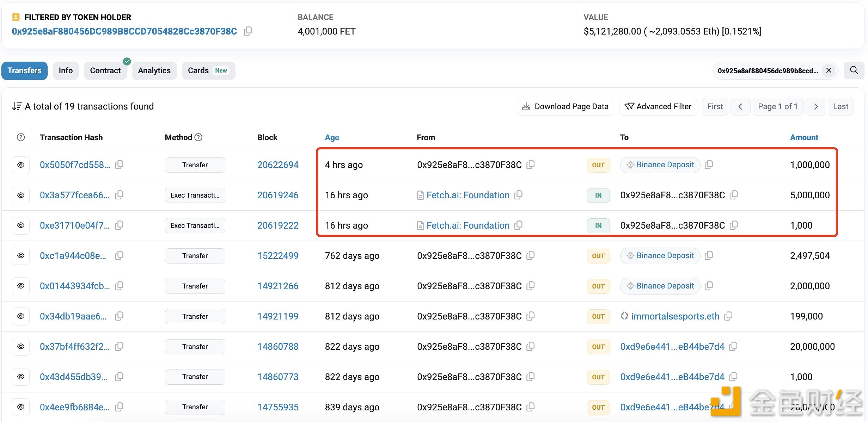Open the token holder address link
Viewport: 868px width, 422px height.
(x=124, y=31)
